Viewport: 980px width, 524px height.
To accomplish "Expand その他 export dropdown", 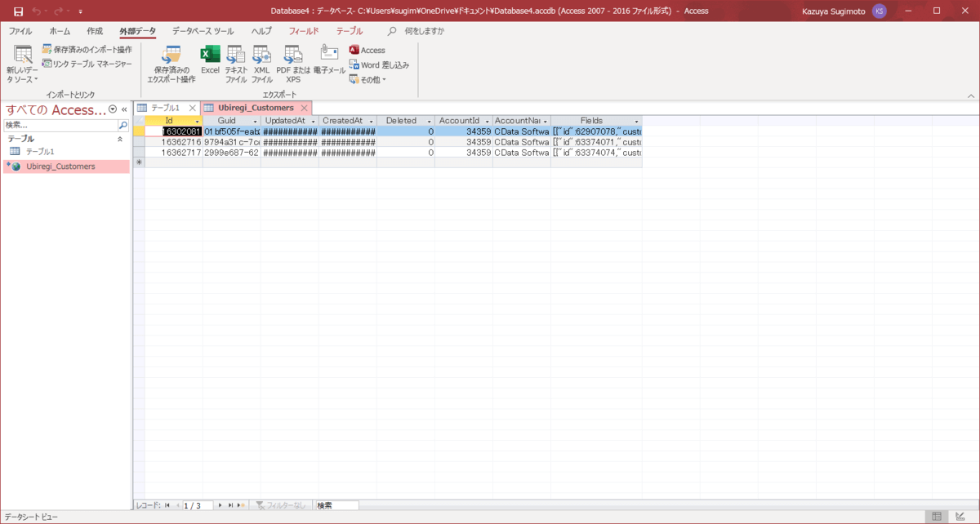I will [367, 79].
